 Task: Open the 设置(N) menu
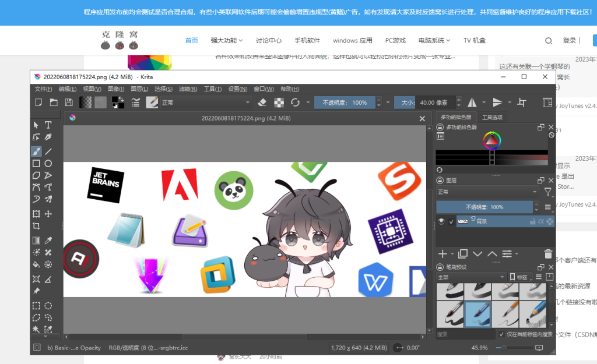click(x=238, y=89)
